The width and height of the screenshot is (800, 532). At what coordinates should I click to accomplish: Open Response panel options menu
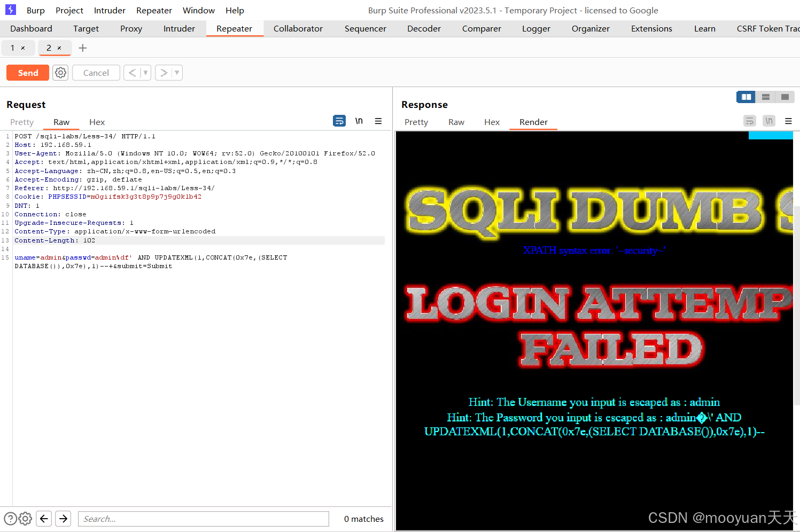coord(788,121)
